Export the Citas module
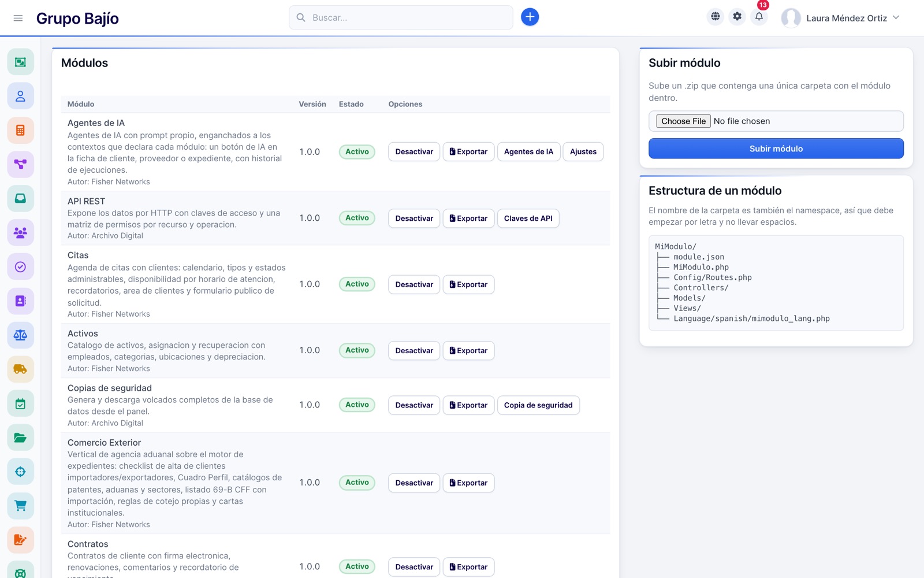Viewport: 924px width, 578px height. click(468, 284)
